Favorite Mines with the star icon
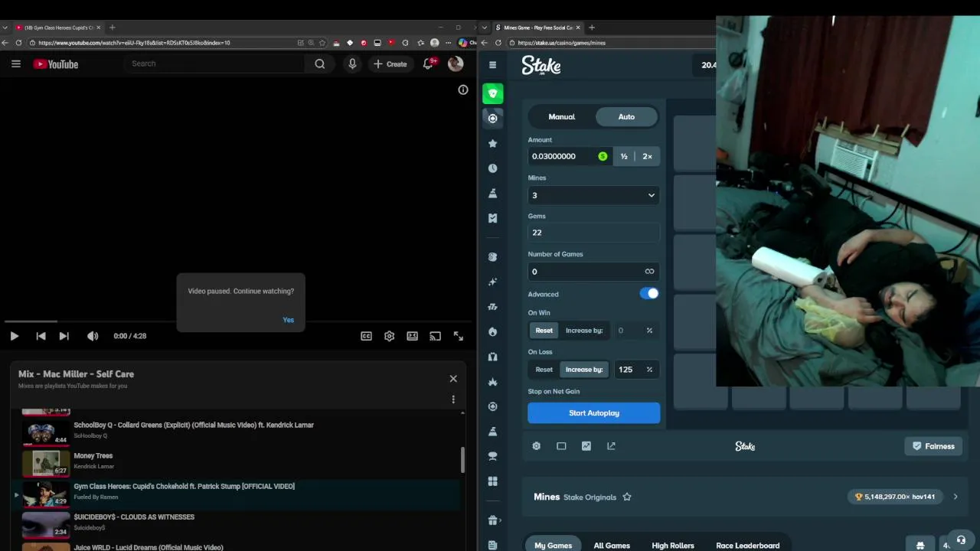980x551 pixels. coord(627,497)
